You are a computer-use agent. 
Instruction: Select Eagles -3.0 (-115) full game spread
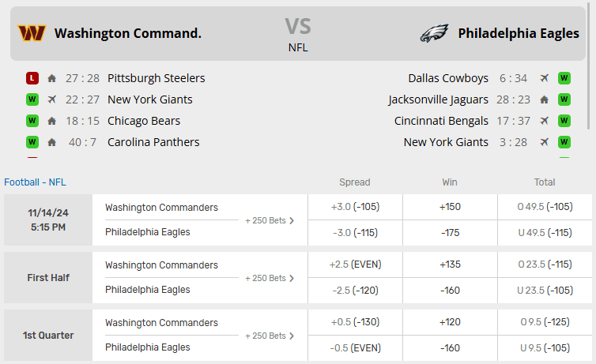[x=354, y=232]
